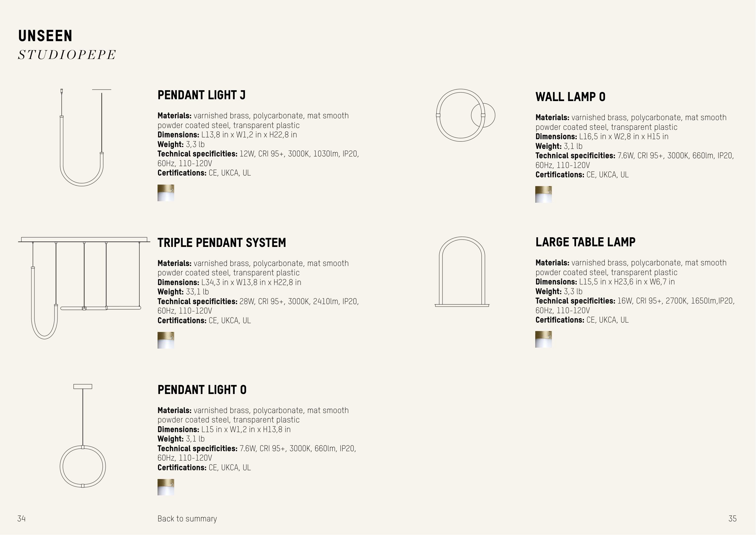Click the PENDANT LIGHT J heading

pyautogui.click(x=201, y=95)
